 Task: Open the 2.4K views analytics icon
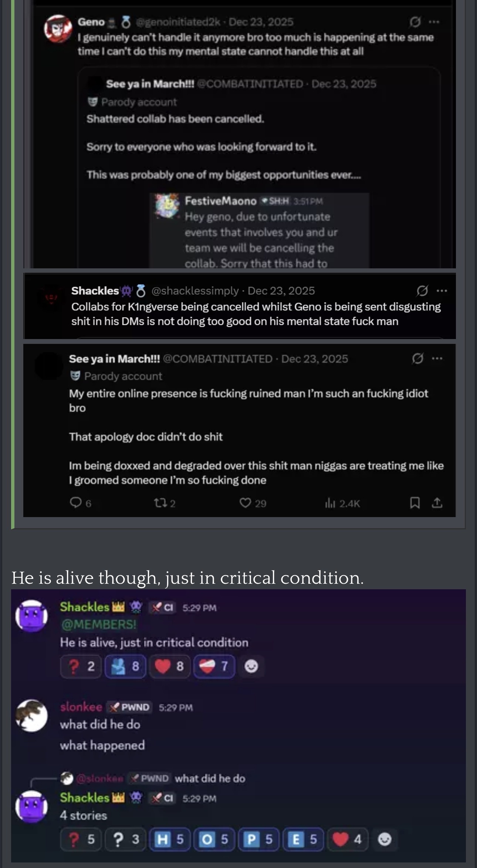click(x=330, y=503)
